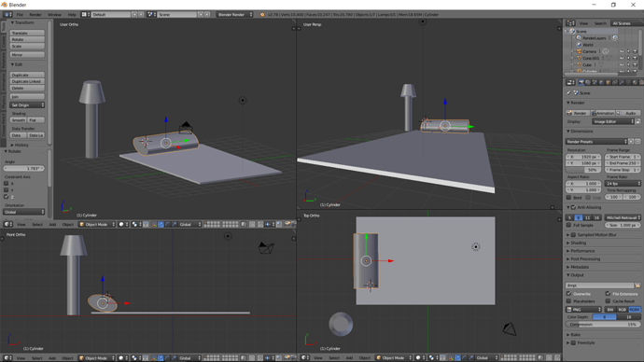Enable the Placeholders checkbox
Viewport: 644px width, 362px height.
[568, 300]
